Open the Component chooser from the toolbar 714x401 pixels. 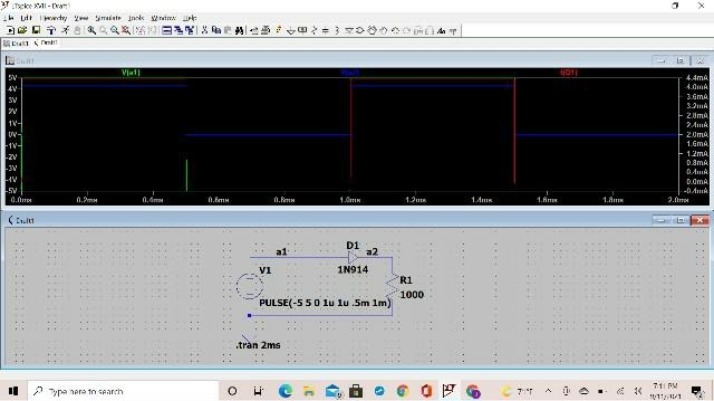[x=360, y=30]
